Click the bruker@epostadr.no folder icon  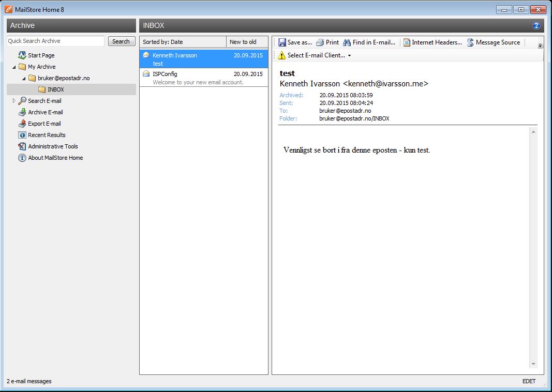click(x=32, y=78)
